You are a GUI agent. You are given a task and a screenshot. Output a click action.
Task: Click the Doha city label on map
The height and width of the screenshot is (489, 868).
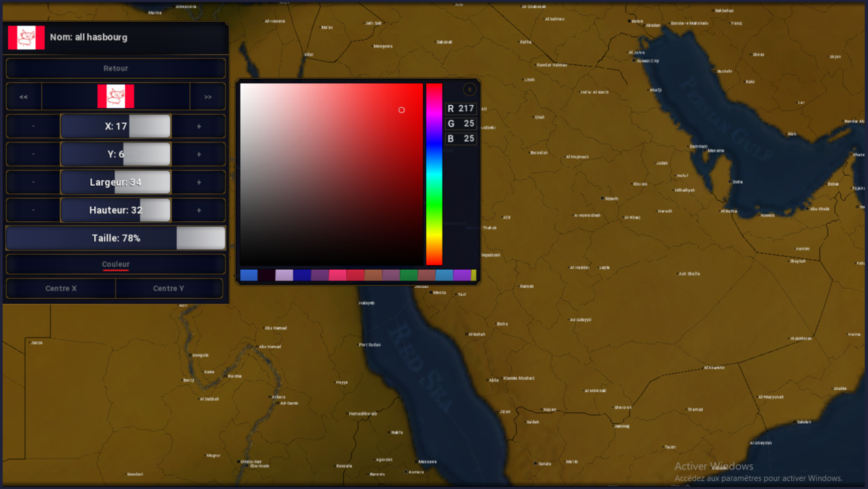[737, 182]
